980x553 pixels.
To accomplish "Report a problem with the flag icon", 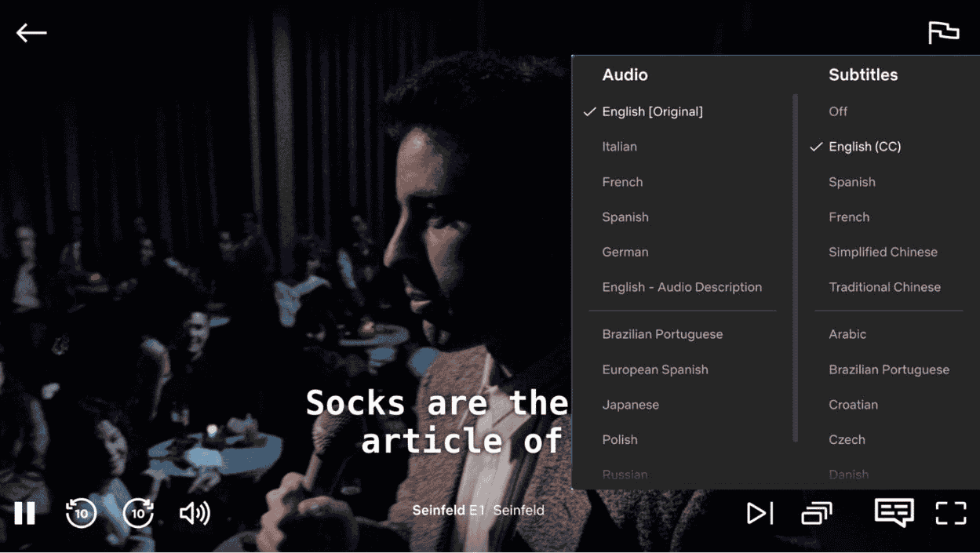I will (943, 32).
